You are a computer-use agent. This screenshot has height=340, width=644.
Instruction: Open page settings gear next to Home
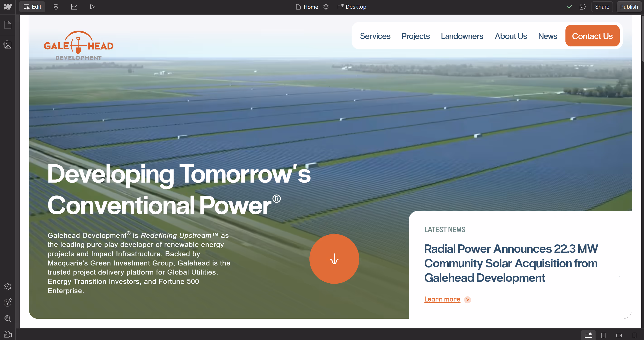(x=326, y=7)
